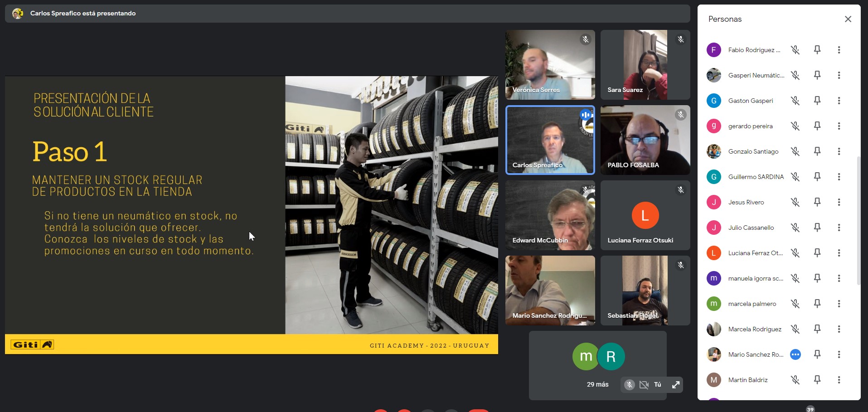Expand your self-view tile
Screen dimensions: 868x412
[x=675, y=384]
